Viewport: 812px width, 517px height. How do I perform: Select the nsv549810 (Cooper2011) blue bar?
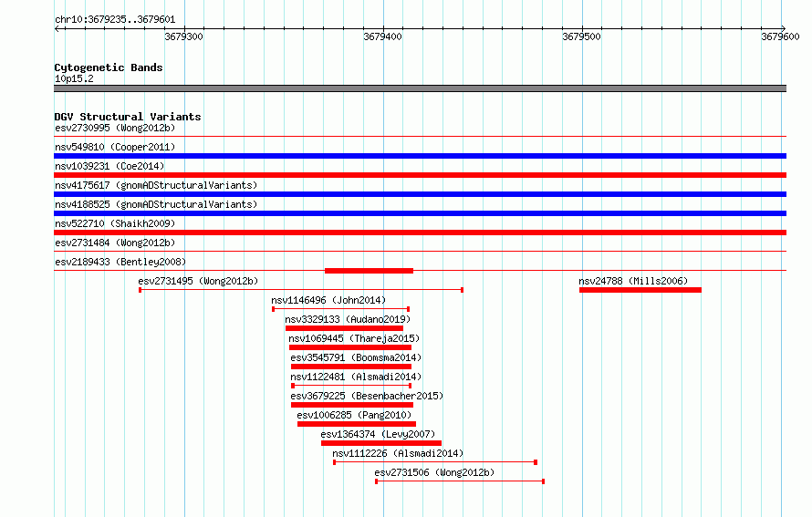(420, 156)
